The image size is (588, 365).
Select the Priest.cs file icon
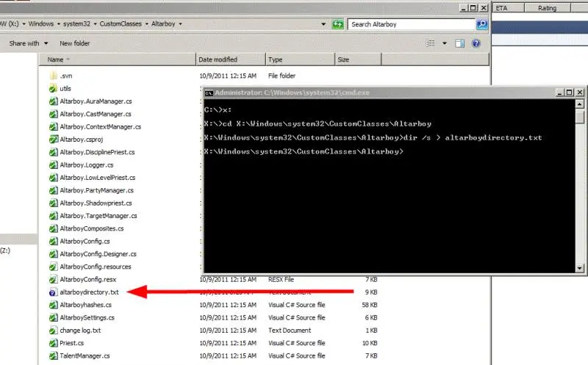coord(53,343)
